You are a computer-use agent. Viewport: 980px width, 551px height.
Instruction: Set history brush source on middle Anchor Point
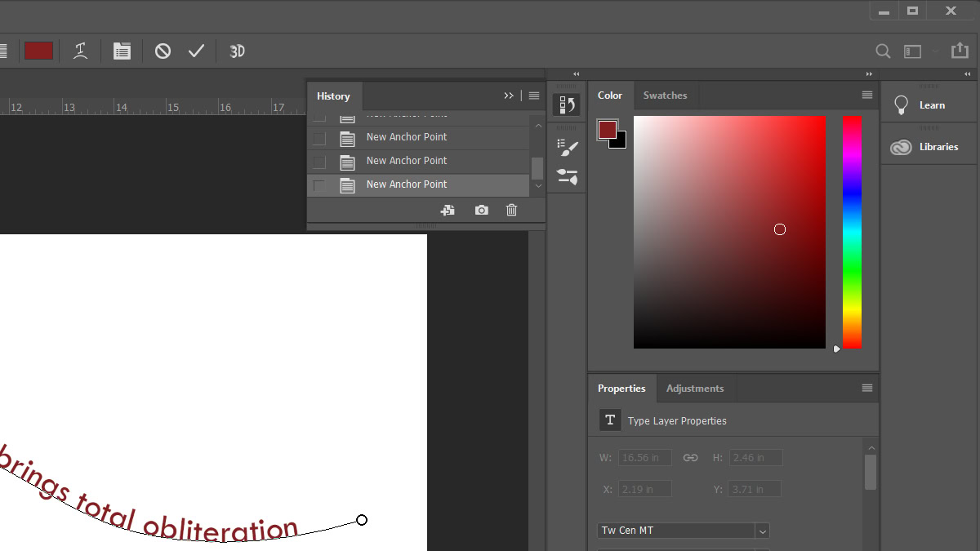click(x=319, y=162)
